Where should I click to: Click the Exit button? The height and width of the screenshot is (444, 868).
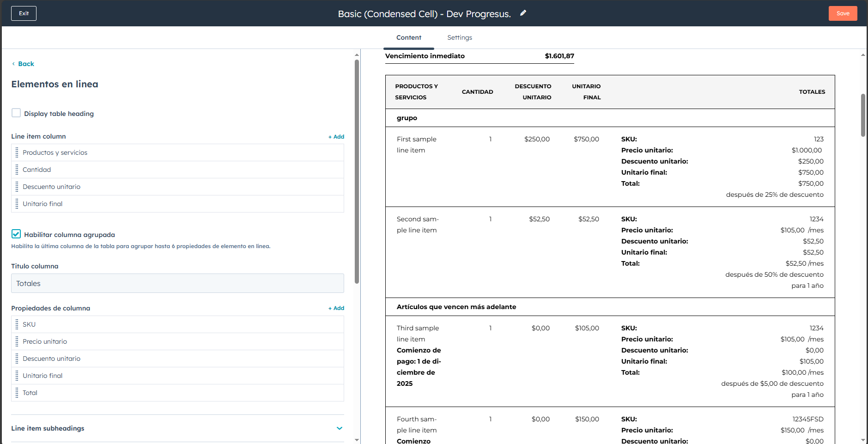tap(24, 13)
